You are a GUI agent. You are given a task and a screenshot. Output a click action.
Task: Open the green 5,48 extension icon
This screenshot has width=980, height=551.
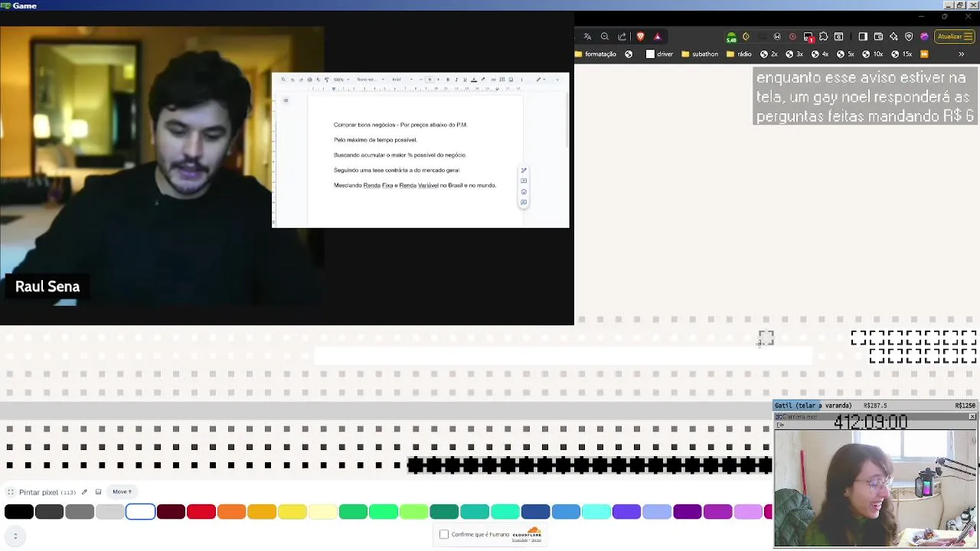731,37
